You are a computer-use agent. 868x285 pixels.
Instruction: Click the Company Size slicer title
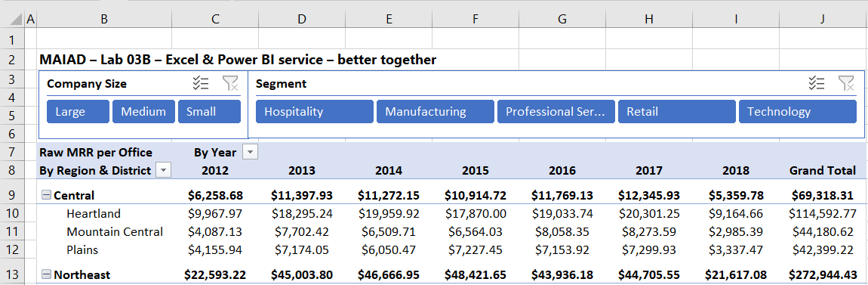tap(87, 84)
